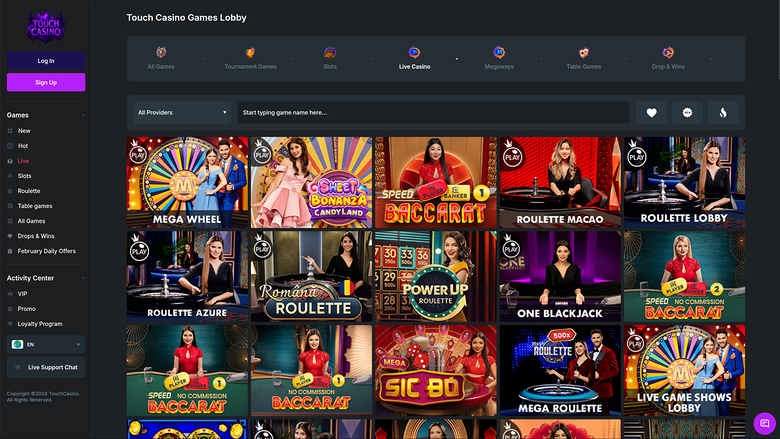Click the Promo sidebar icon
The image size is (780, 439).
tap(10, 309)
